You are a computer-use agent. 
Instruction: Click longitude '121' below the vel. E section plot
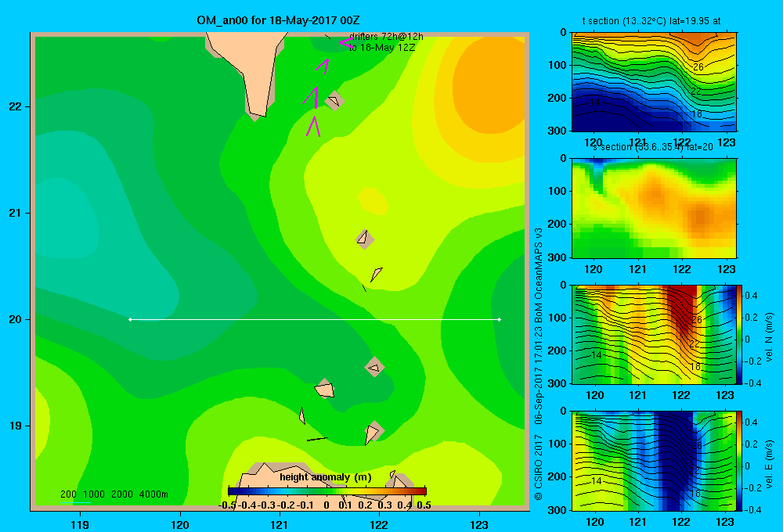pos(637,522)
